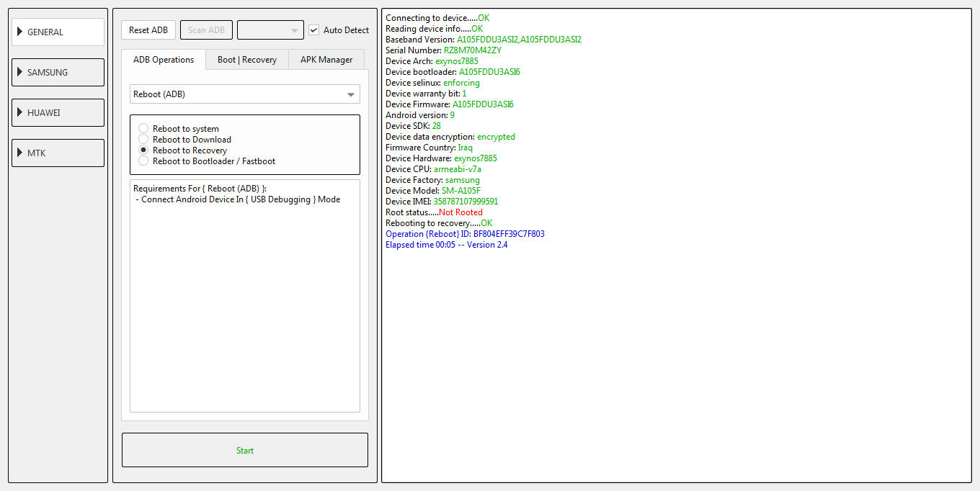Viewport: 980px width, 491px height.
Task: Click the Scan ADB button
Action: click(206, 30)
